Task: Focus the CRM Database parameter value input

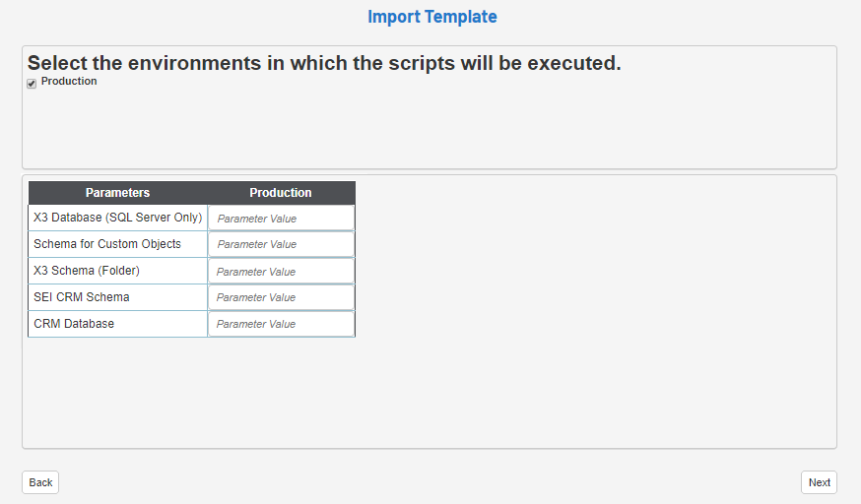Action: tap(281, 324)
